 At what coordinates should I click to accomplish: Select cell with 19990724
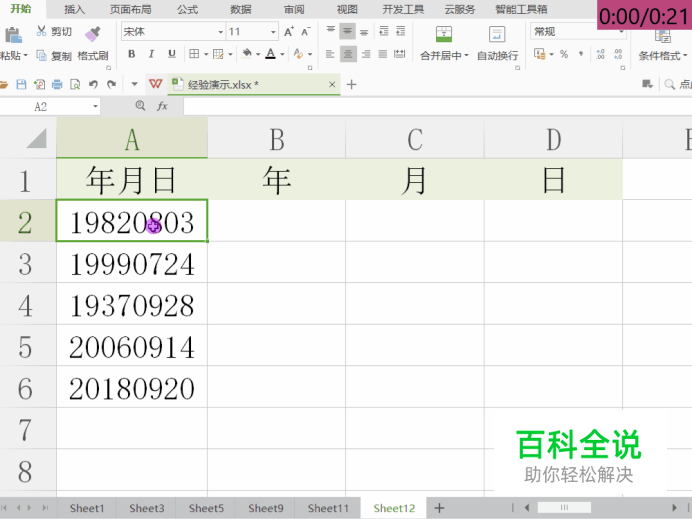(132, 262)
